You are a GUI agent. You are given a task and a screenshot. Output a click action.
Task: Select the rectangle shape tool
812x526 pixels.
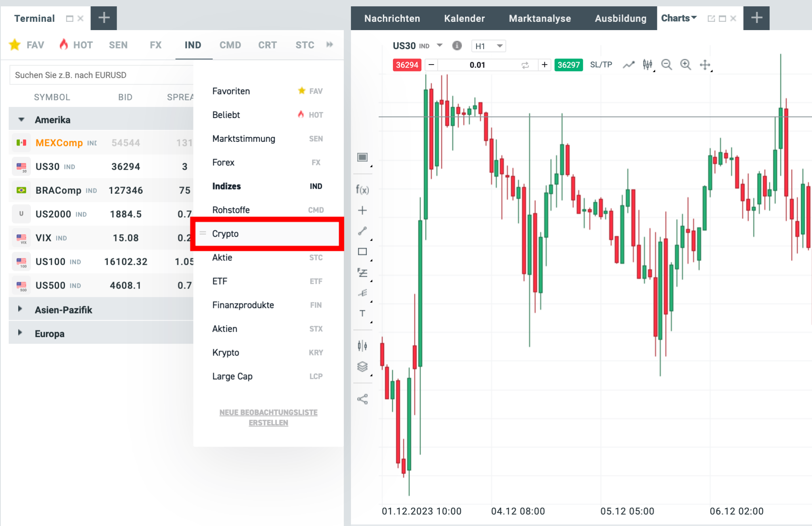[362, 251]
